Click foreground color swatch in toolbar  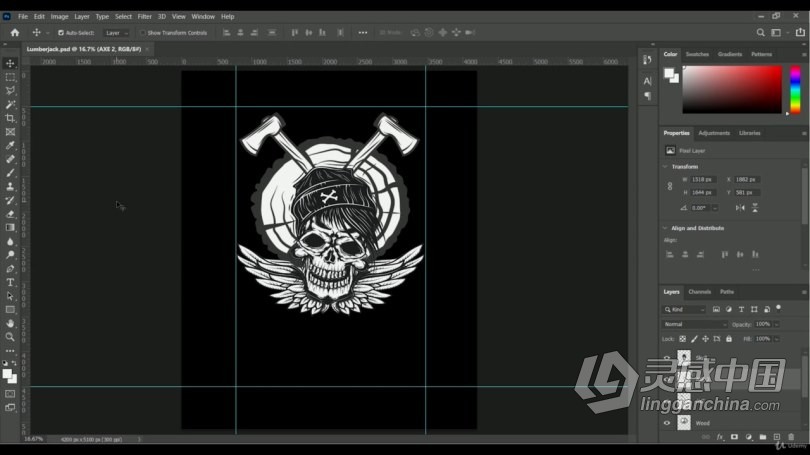tap(7, 374)
